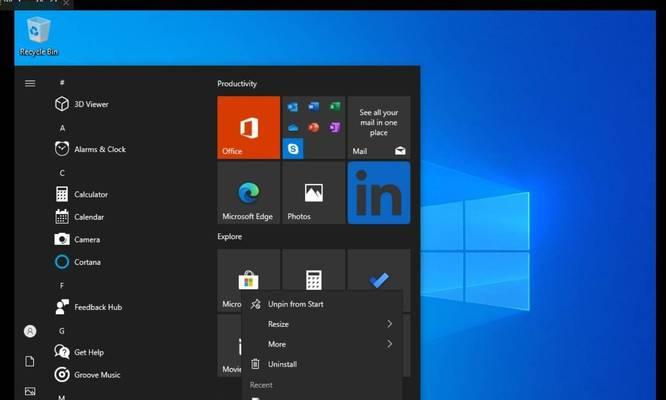Click the Explore group title
Screen dimensions: 666x400
229,237
